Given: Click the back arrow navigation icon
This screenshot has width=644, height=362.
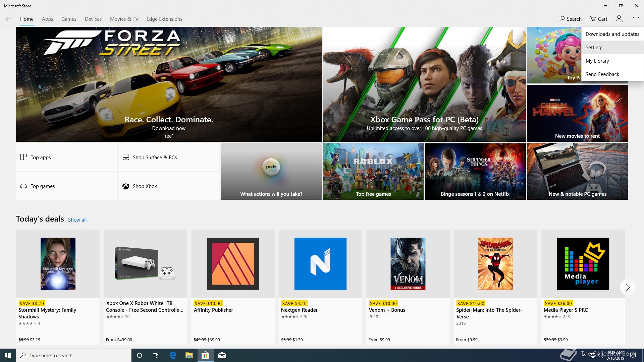Looking at the screenshot, I should pos(8,19).
